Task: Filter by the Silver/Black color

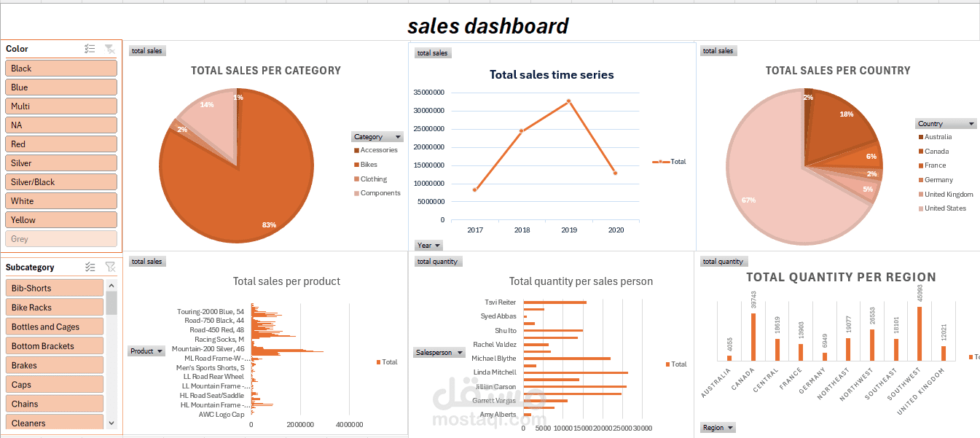Action: tap(61, 181)
